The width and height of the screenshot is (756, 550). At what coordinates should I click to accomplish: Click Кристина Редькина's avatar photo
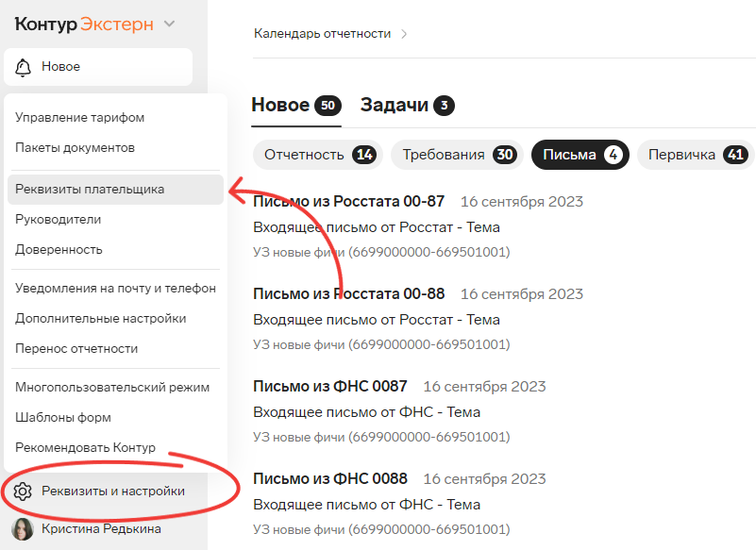(23, 529)
